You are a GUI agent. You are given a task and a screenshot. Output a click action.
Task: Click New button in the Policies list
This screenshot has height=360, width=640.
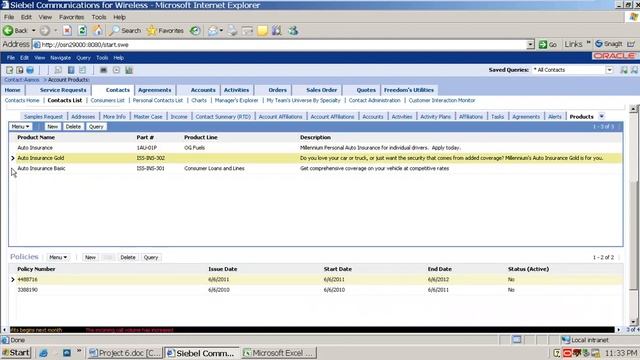(90, 257)
